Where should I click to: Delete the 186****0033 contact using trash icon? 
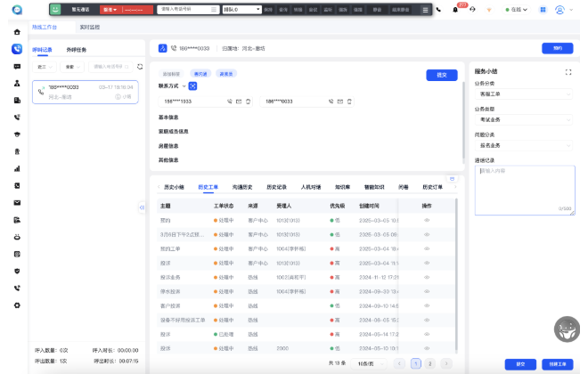point(349,102)
